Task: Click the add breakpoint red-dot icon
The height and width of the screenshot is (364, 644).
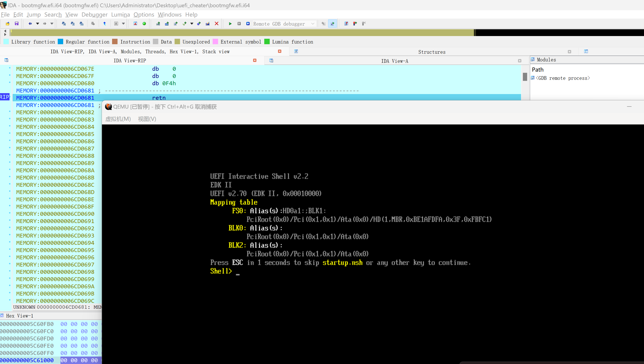Action: tap(355, 24)
